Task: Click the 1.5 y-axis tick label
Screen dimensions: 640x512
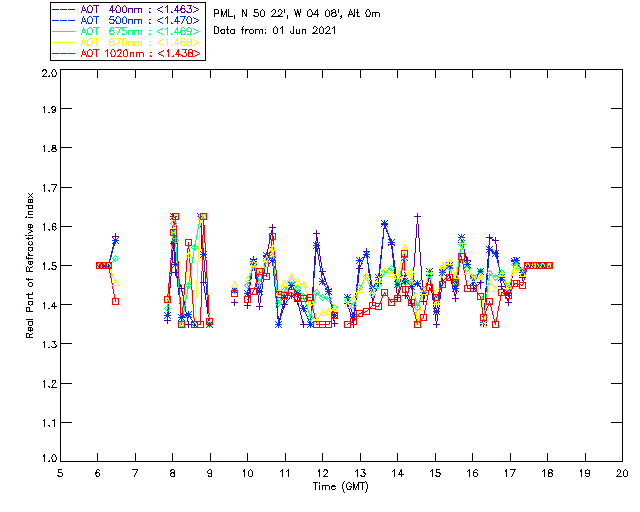Action: [x=49, y=266]
